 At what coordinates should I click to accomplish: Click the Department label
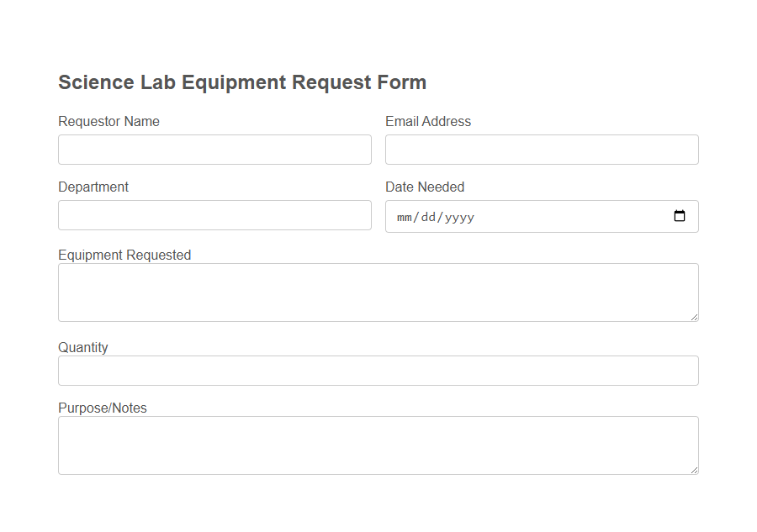point(93,187)
